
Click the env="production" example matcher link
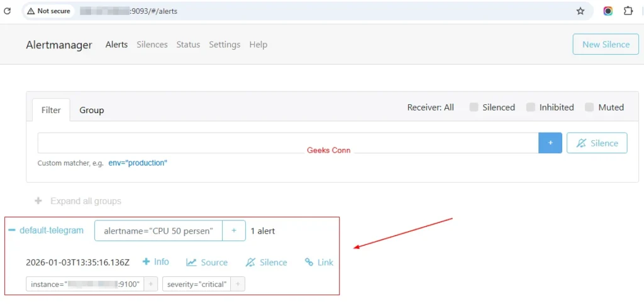point(138,163)
